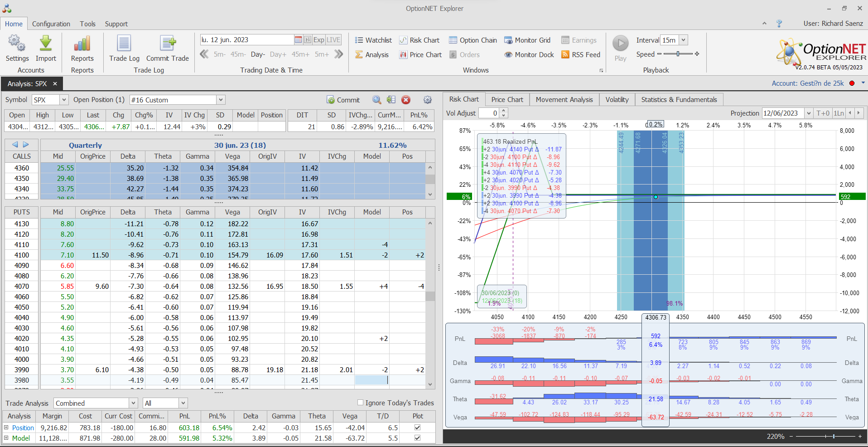Open the Interval 15m dropdown
Screen dimensions: 868x447
pos(683,40)
